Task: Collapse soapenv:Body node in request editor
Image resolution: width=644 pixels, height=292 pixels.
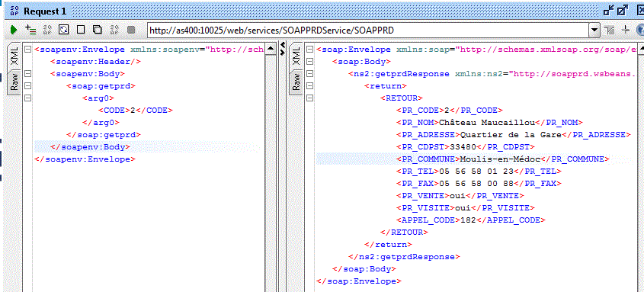Action: (x=27, y=74)
